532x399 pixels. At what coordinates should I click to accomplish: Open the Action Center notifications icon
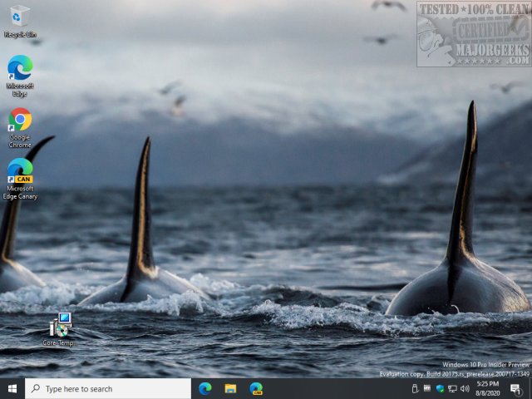pos(515,388)
